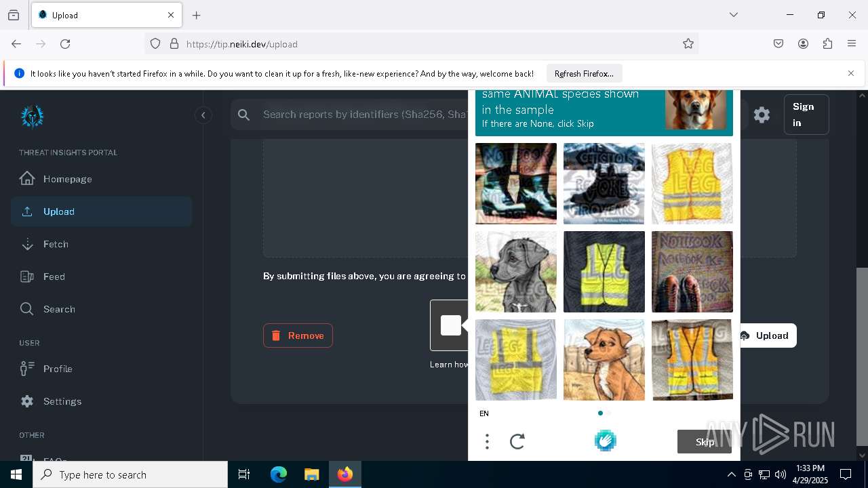Select the black sneakers captcha image

[x=604, y=184]
